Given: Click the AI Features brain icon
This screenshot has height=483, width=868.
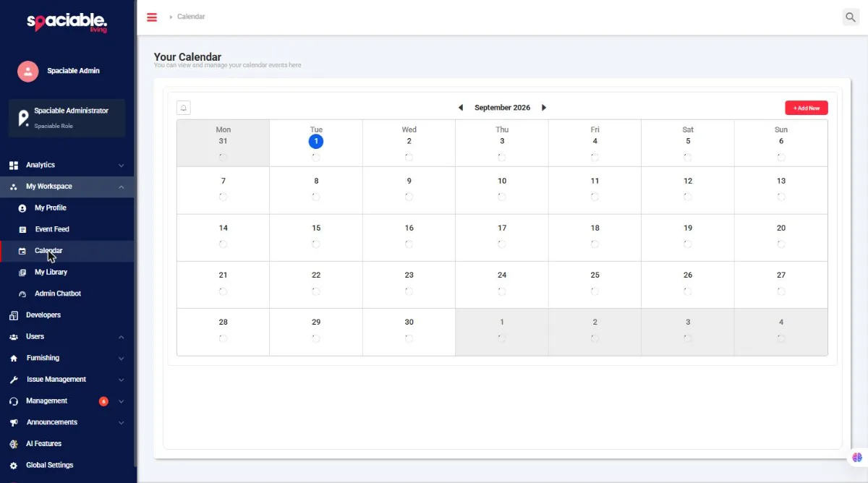Looking at the screenshot, I should 14,444.
